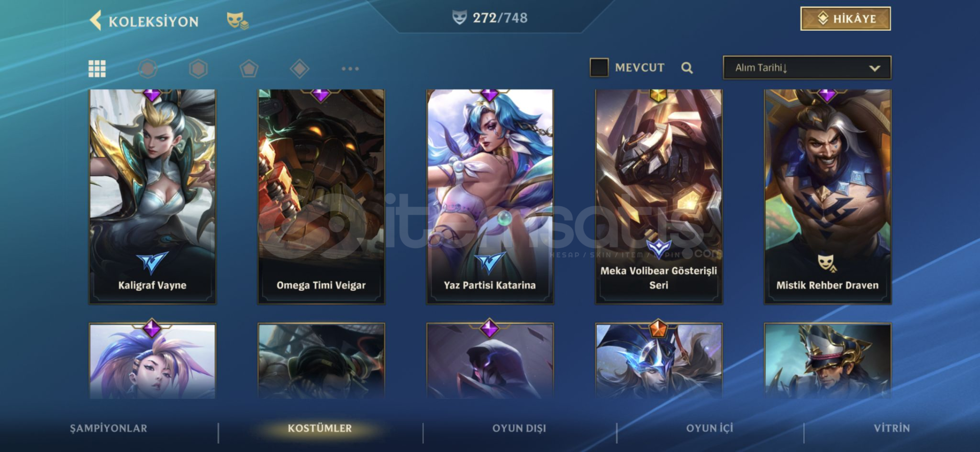Open the search magnifier icon

(687, 67)
